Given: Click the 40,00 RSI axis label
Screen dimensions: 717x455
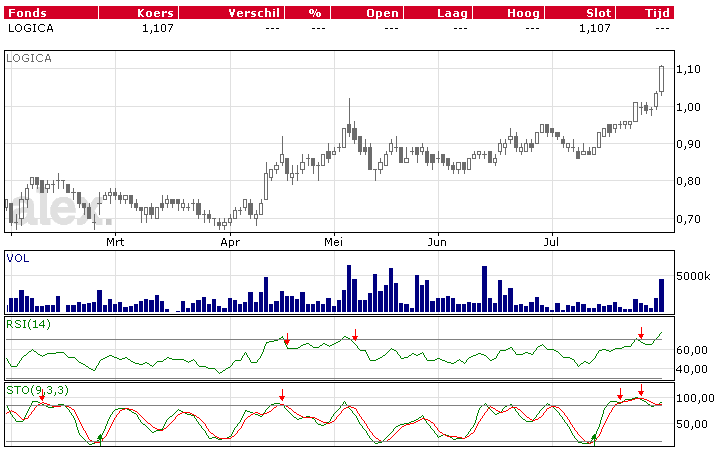Looking at the screenshot, I should (692, 369).
